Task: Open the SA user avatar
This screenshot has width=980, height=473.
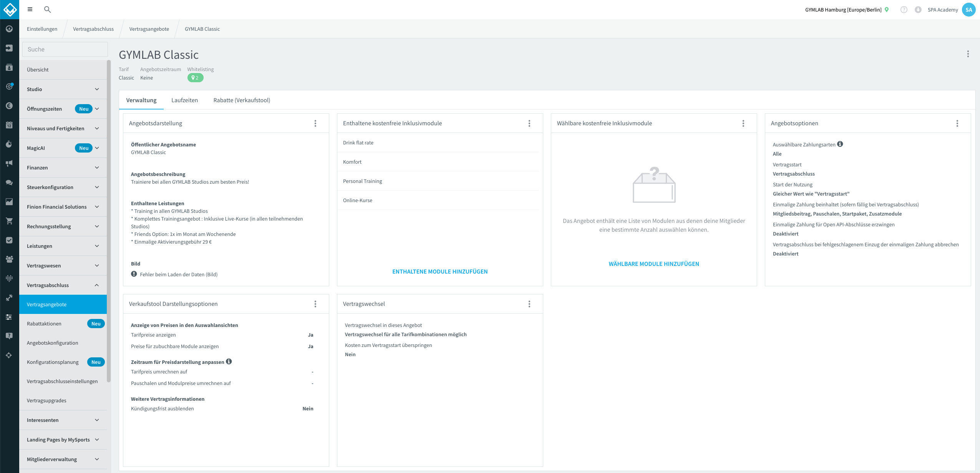Action: coord(969,10)
